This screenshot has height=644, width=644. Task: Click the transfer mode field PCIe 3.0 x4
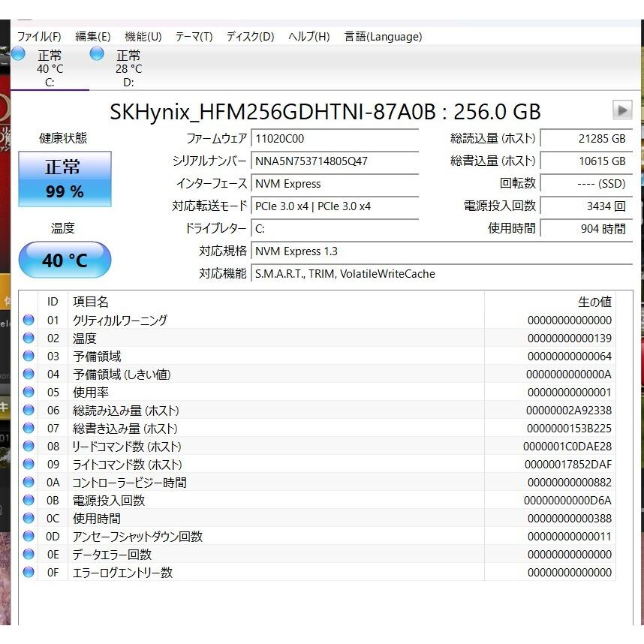[x=335, y=206]
